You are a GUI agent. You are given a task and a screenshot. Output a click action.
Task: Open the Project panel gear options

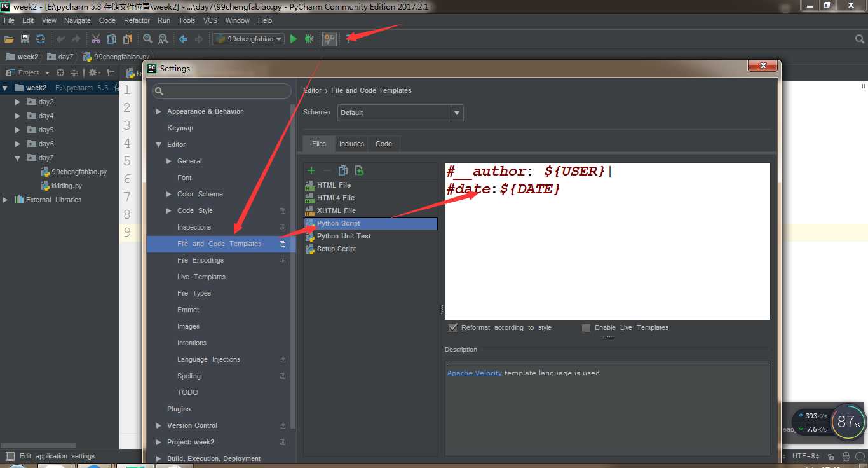coord(93,72)
